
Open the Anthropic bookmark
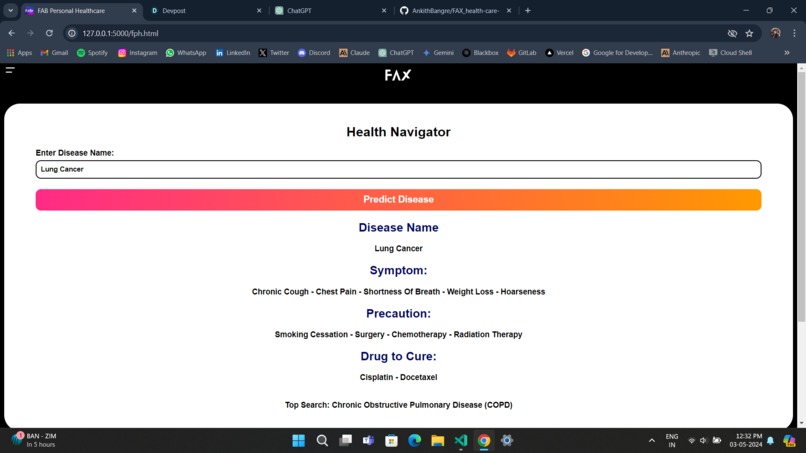pos(680,52)
